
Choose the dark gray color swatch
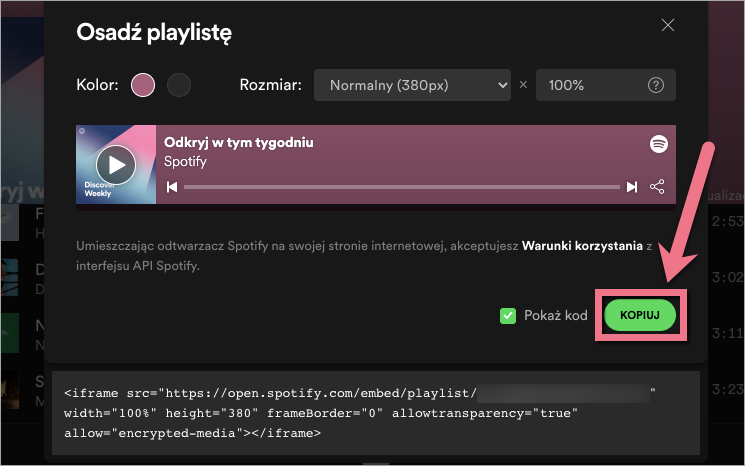coord(178,85)
